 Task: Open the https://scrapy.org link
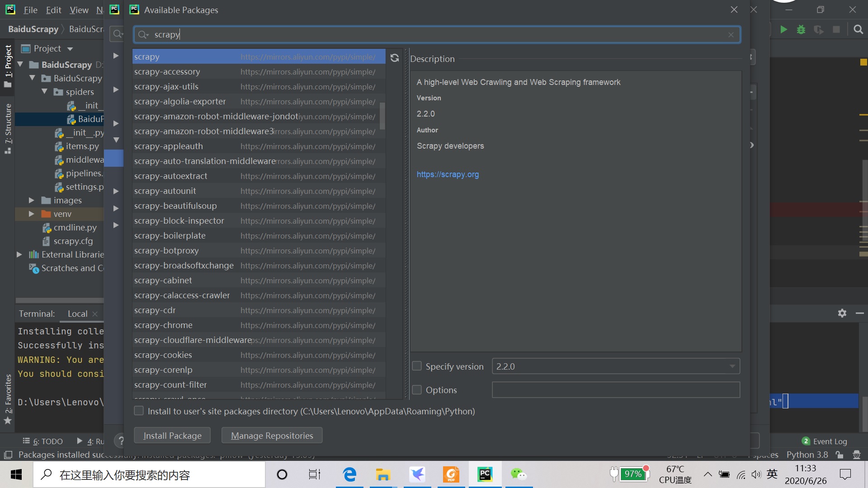(448, 174)
